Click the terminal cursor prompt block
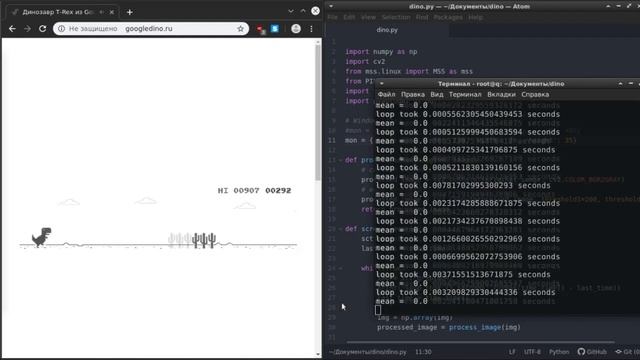Viewport: 640px width, 360px height. 378,310
